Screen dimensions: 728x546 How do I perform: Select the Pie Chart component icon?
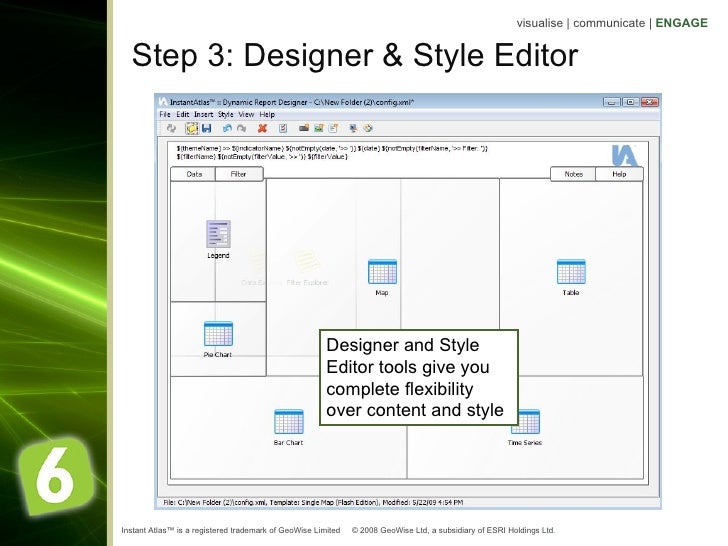pyautogui.click(x=218, y=333)
